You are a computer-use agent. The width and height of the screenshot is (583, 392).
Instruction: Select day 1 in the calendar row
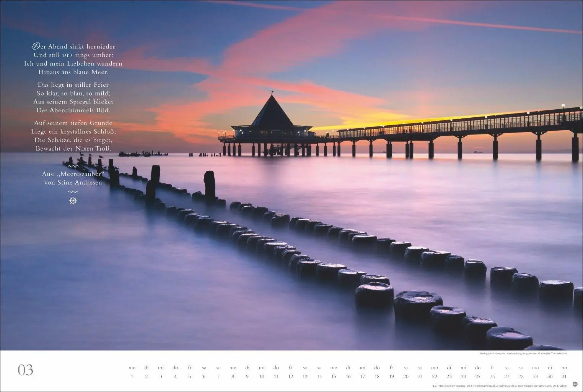(x=132, y=376)
